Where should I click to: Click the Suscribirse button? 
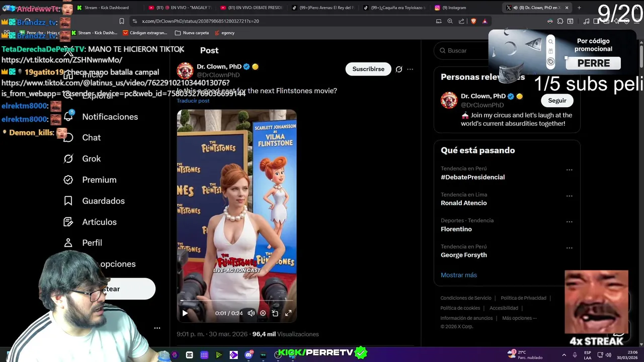pos(368,69)
